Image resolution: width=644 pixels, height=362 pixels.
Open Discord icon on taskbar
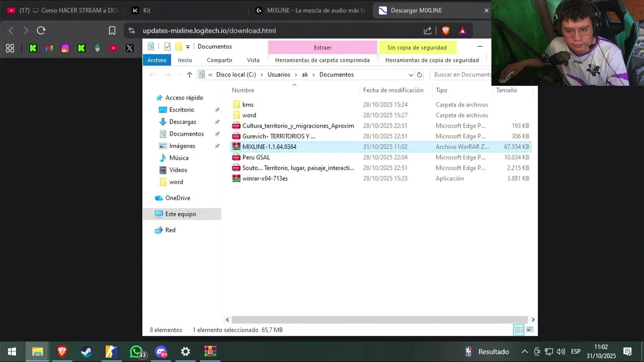click(x=161, y=352)
